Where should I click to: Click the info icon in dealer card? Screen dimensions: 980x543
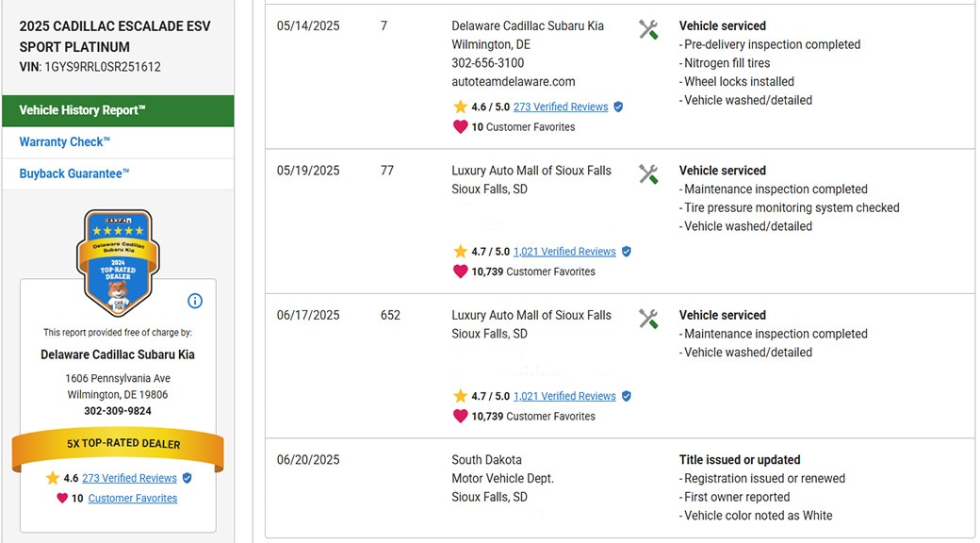coord(195,301)
